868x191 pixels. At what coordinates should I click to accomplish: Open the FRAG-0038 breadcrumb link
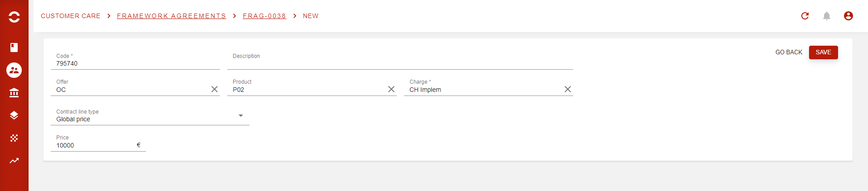pyautogui.click(x=264, y=16)
